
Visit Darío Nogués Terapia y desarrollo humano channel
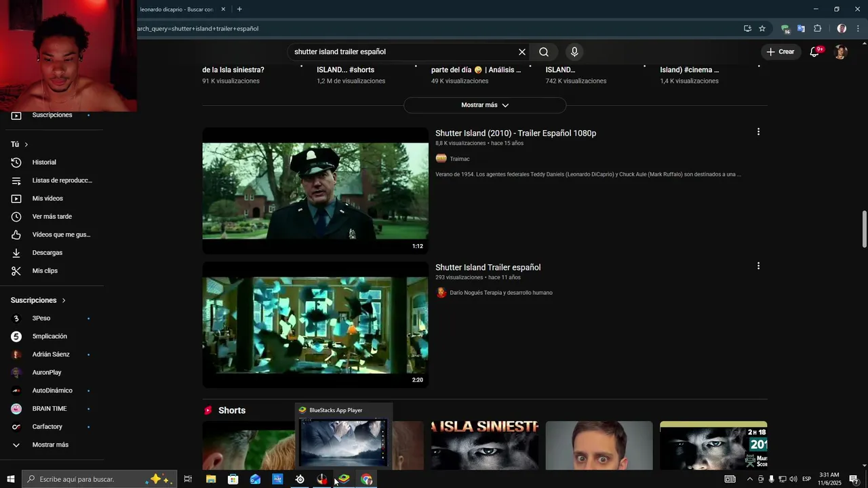500,293
